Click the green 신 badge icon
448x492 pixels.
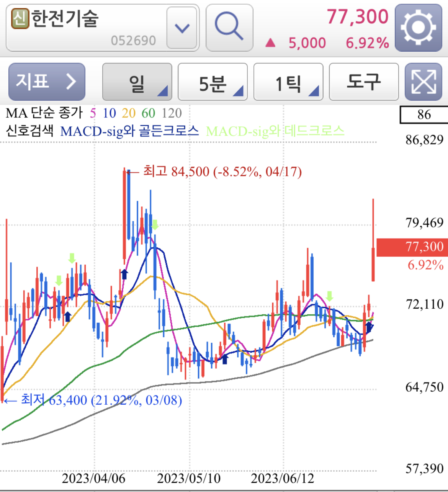click(20, 19)
